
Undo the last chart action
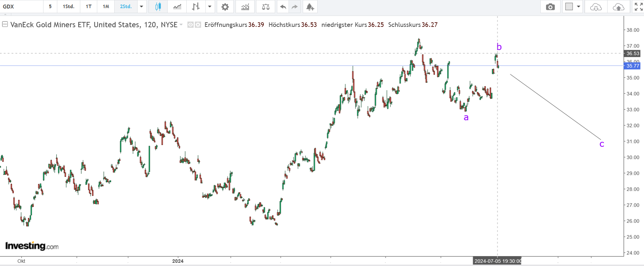coord(283,7)
